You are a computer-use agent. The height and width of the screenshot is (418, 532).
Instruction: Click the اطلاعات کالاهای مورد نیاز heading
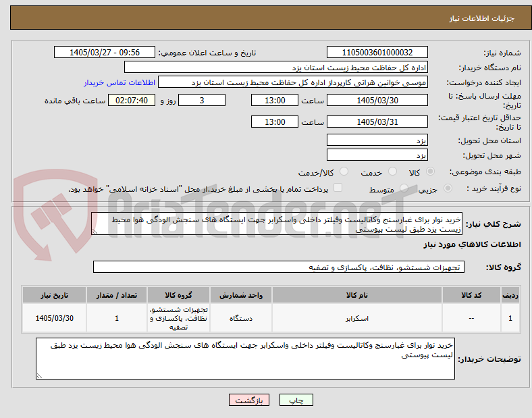[x=472, y=244]
